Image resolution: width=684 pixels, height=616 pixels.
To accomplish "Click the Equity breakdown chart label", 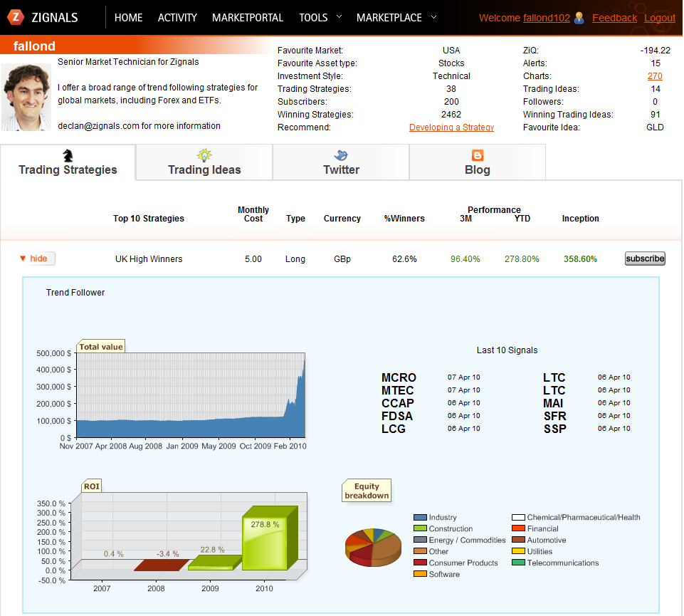I will pos(367,491).
